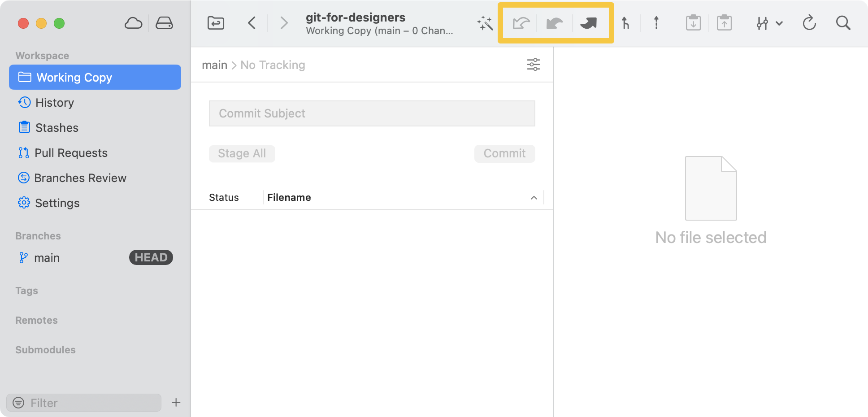Click the Stage All button
Screen dimensions: 868x417
click(x=242, y=153)
